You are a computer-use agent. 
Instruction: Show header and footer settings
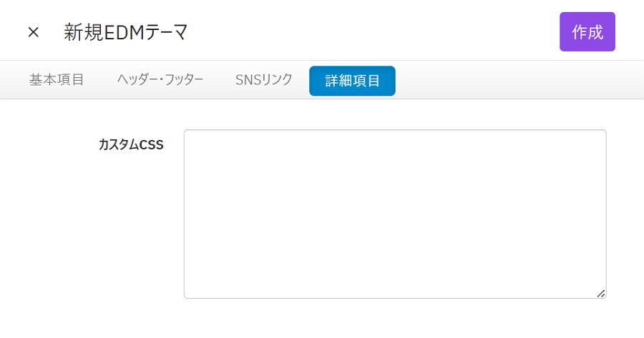[x=160, y=80]
